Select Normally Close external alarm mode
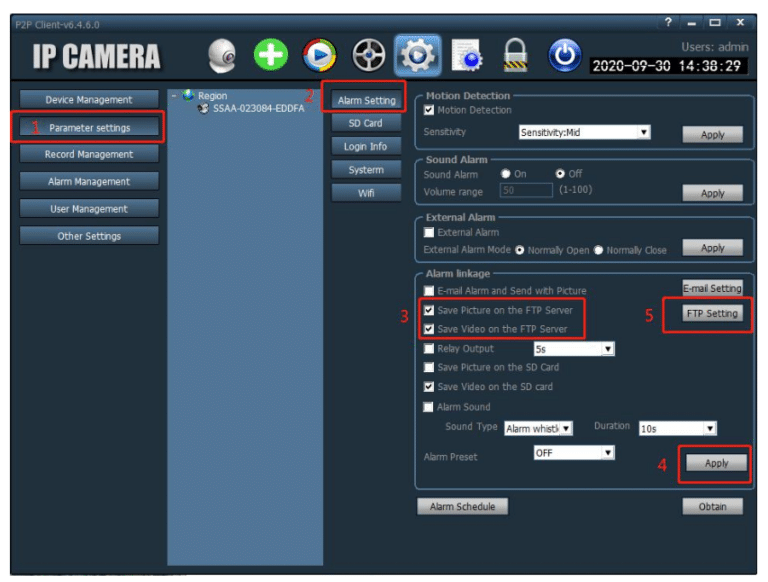 click(x=600, y=250)
